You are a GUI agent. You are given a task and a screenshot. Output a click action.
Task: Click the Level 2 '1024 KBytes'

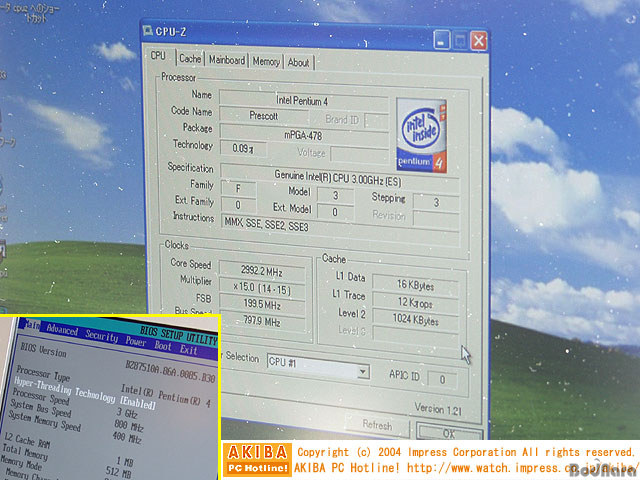pos(416,319)
